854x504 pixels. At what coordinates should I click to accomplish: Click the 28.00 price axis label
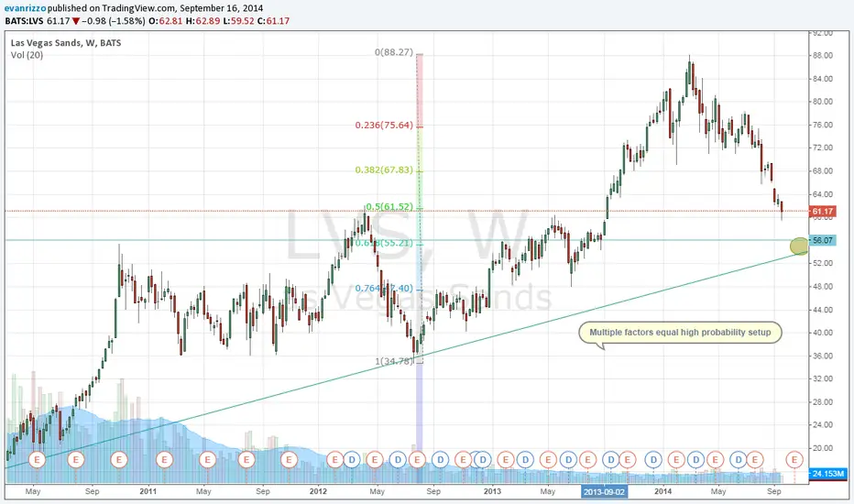tap(823, 402)
